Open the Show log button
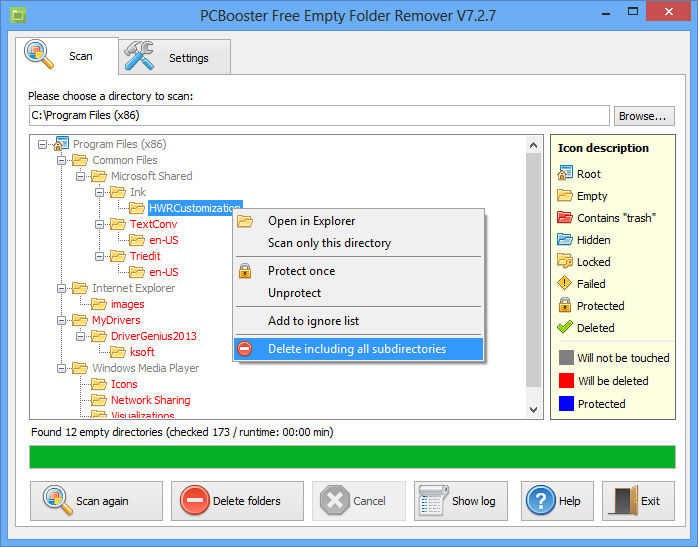 [x=461, y=501]
